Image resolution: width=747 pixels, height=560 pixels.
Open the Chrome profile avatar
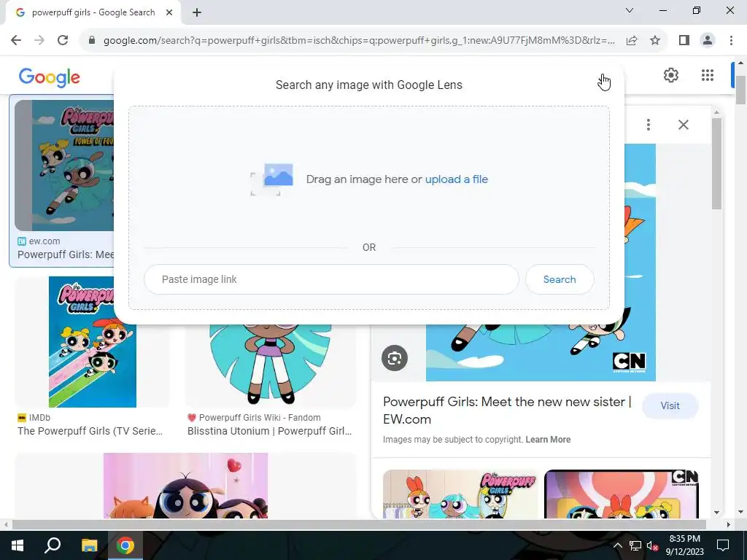pyautogui.click(x=708, y=41)
